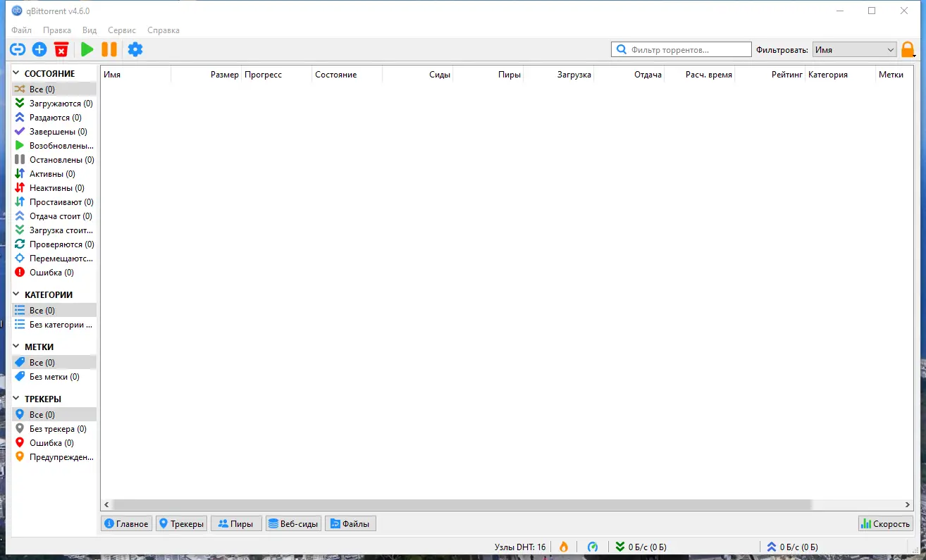Select Без метки (0) filter

(54, 377)
